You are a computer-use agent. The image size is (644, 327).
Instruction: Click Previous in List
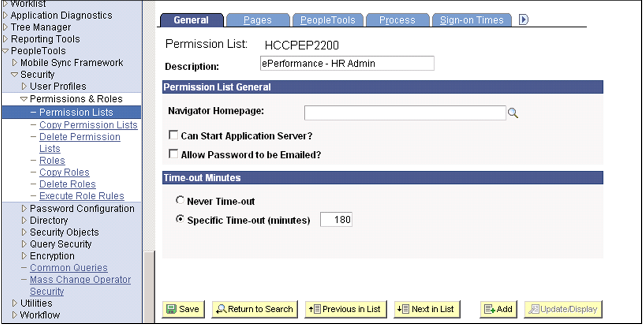pos(345,309)
